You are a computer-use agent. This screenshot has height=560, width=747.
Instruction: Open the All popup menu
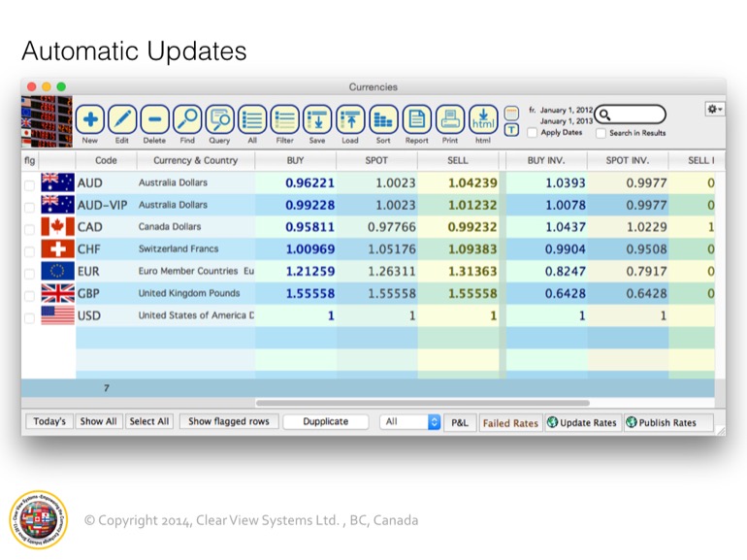coord(410,422)
